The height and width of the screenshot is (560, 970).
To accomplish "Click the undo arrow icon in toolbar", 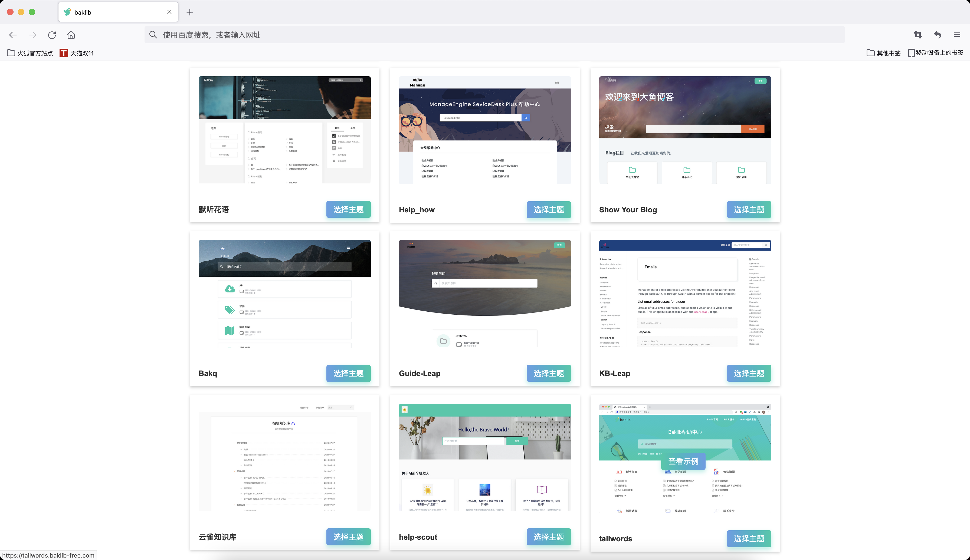I will click(937, 35).
